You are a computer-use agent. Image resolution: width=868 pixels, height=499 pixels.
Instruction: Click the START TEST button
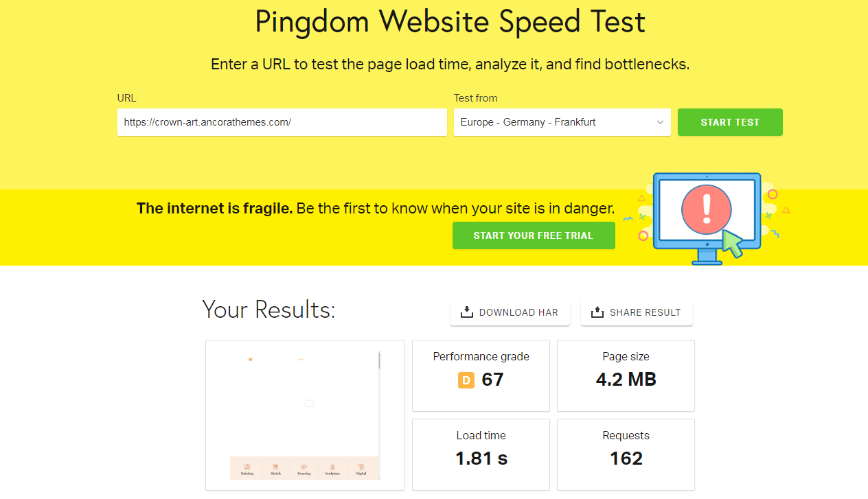click(730, 122)
